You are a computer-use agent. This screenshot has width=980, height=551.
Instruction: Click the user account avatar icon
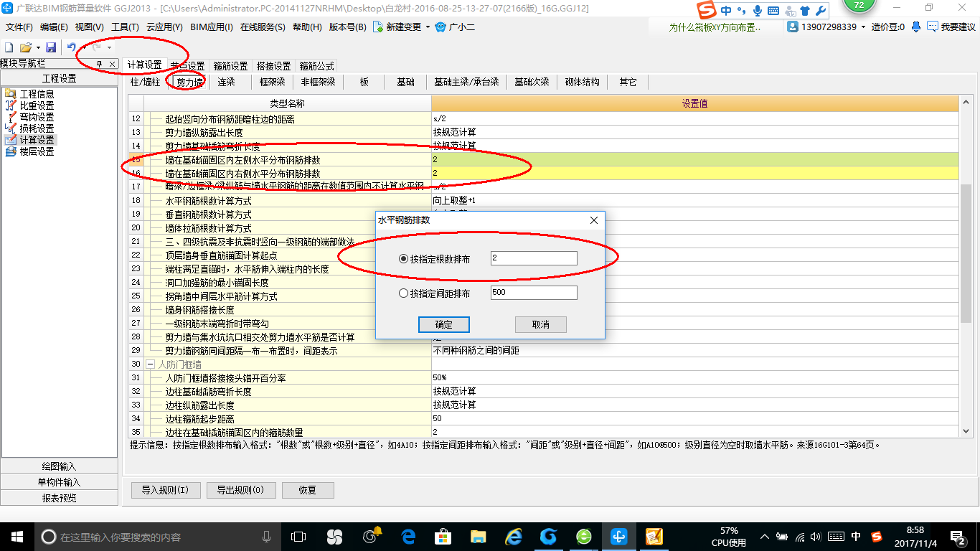pos(793,27)
